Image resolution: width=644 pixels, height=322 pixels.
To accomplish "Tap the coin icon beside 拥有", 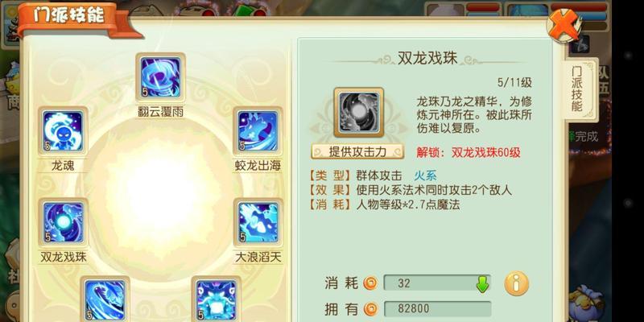I will coord(371,309).
